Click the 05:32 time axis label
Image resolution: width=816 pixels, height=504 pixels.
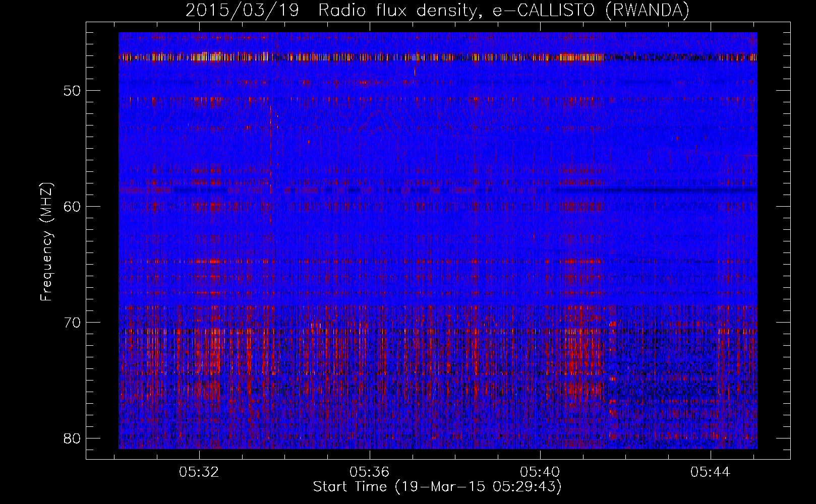(x=199, y=472)
